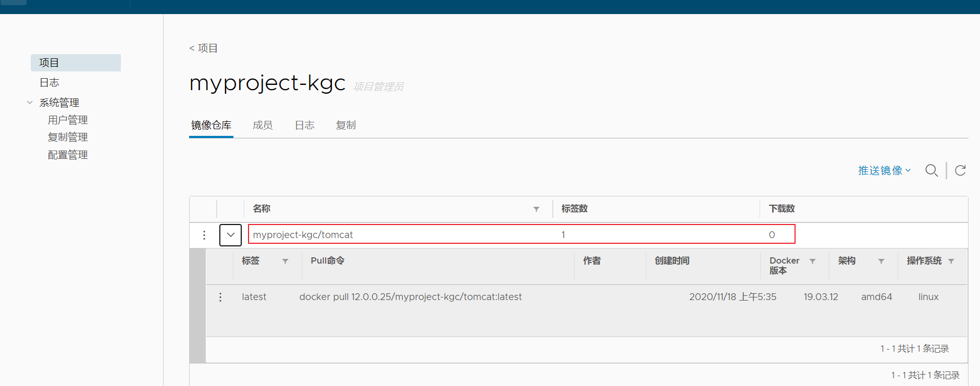Click the myproject-kgc/tomcat repository name
This screenshot has width=980, height=386.
pos(303,235)
